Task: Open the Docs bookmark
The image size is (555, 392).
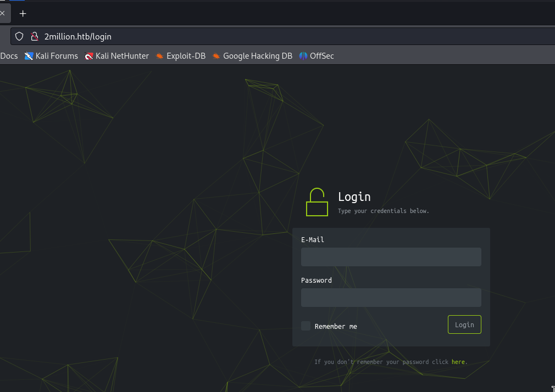Action: [9, 56]
